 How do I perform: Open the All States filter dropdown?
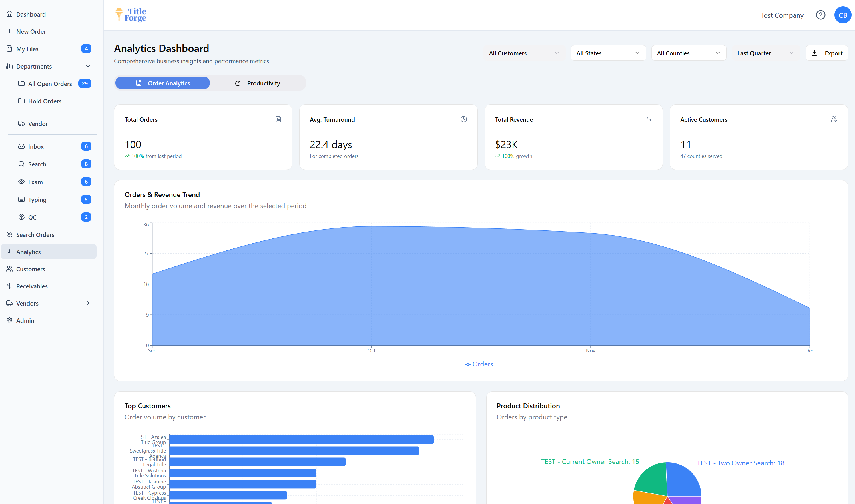point(608,53)
